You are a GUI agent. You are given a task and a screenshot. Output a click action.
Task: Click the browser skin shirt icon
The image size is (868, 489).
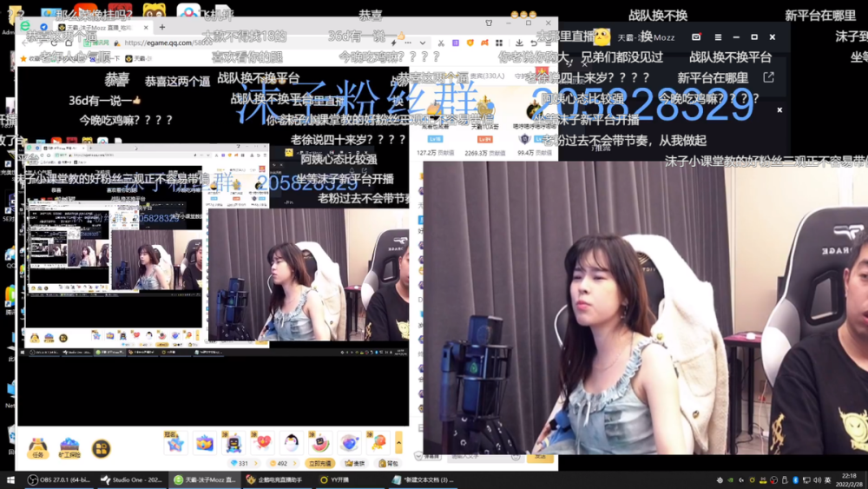(x=489, y=23)
